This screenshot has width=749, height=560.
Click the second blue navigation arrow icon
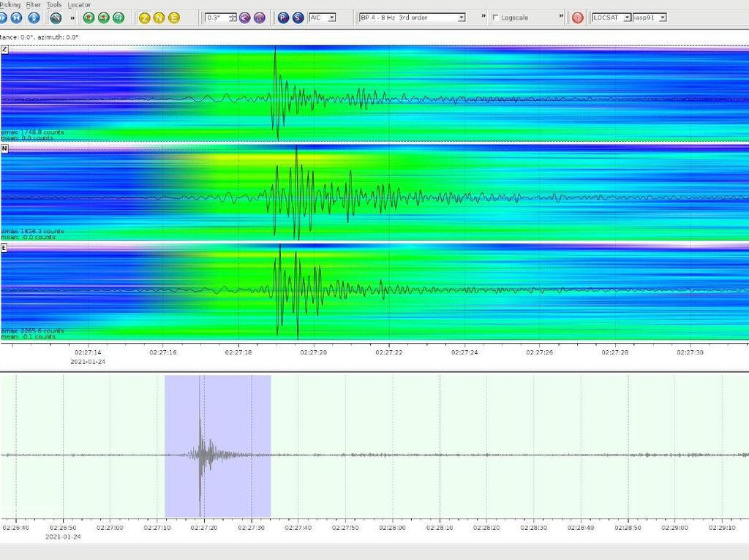(16, 18)
